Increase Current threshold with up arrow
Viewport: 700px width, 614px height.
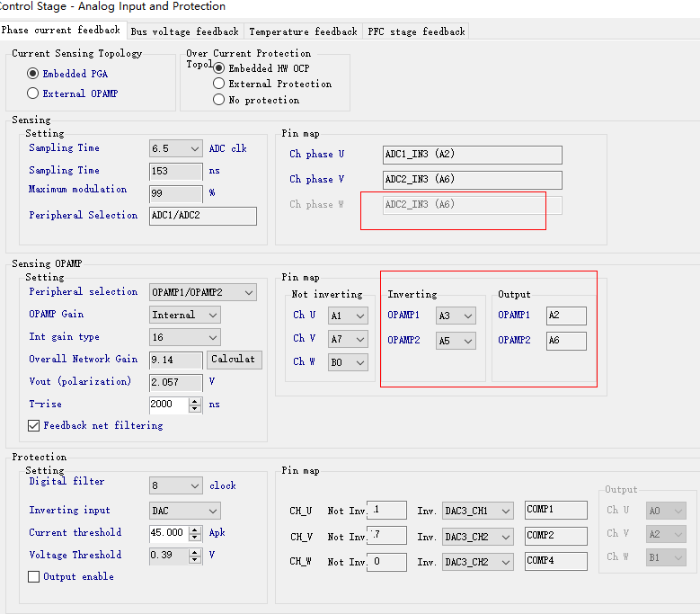195,529
